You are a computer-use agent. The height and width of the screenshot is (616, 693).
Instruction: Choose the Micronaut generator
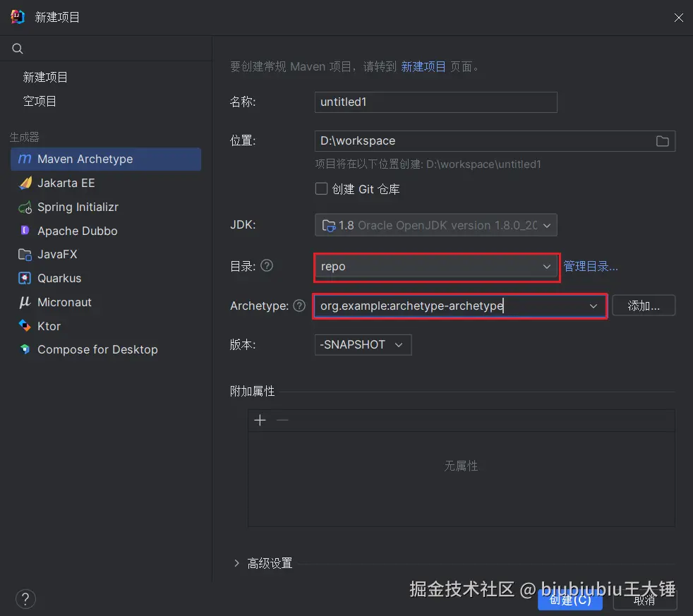106,302
